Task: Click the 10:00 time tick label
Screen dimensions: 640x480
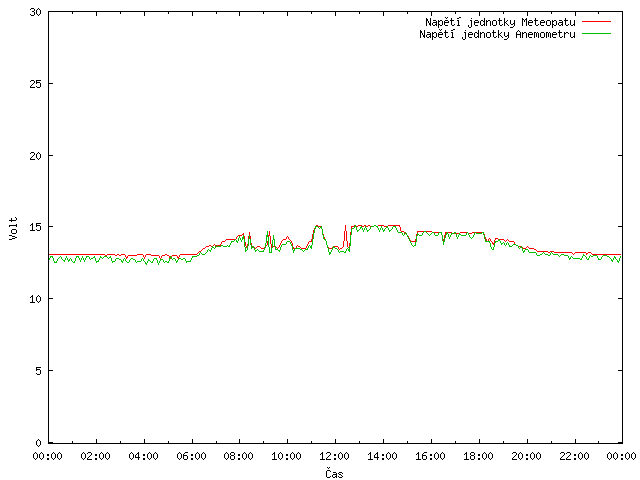Action: click(x=287, y=456)
